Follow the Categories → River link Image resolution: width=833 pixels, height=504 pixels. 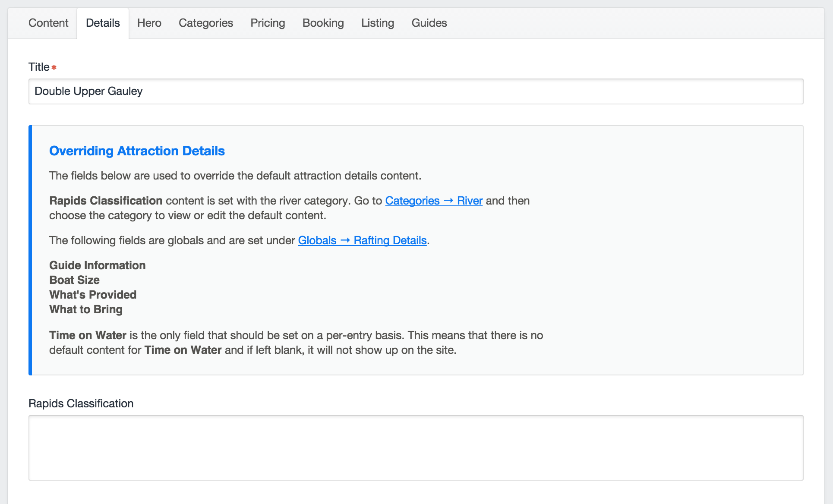(x=434, y=201)
